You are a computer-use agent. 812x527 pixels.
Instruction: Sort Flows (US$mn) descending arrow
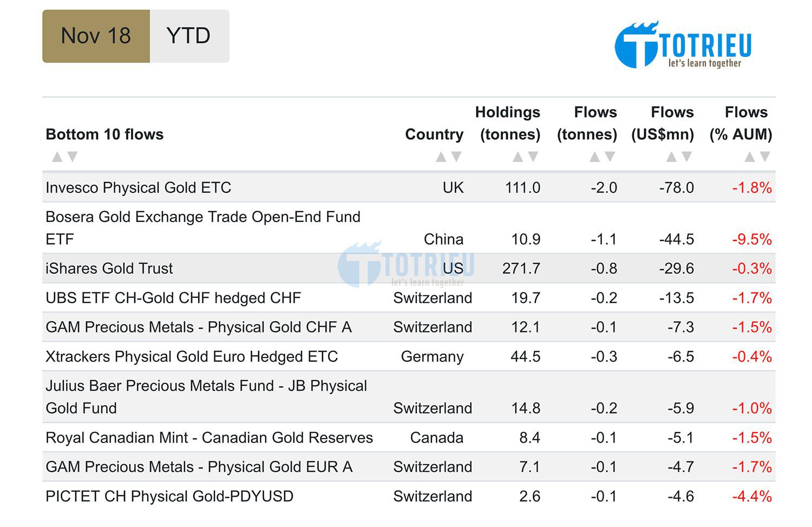[x=687, y=157]
